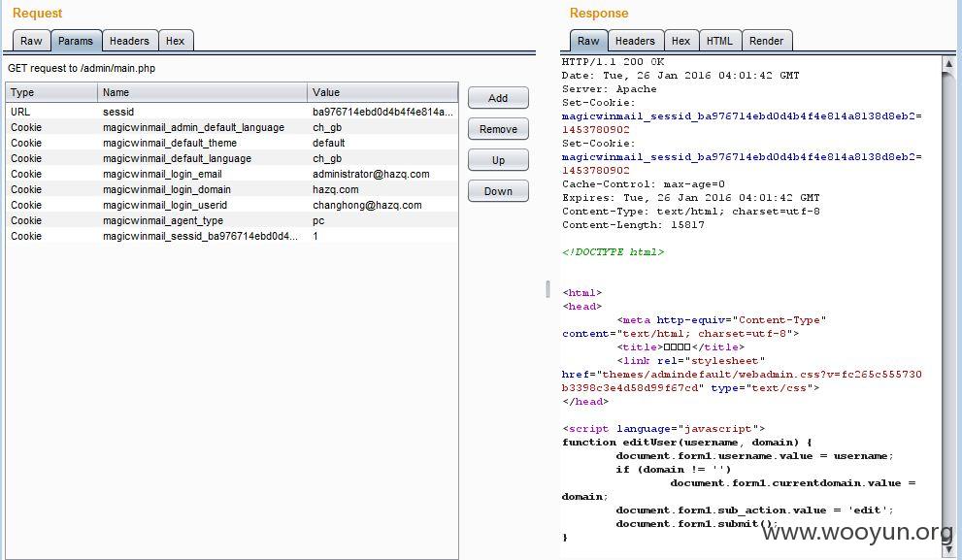This screenshot has width=962, height=560.
Task: Click the Cache-Control: max-age=0 line
Action: (643, 184)
